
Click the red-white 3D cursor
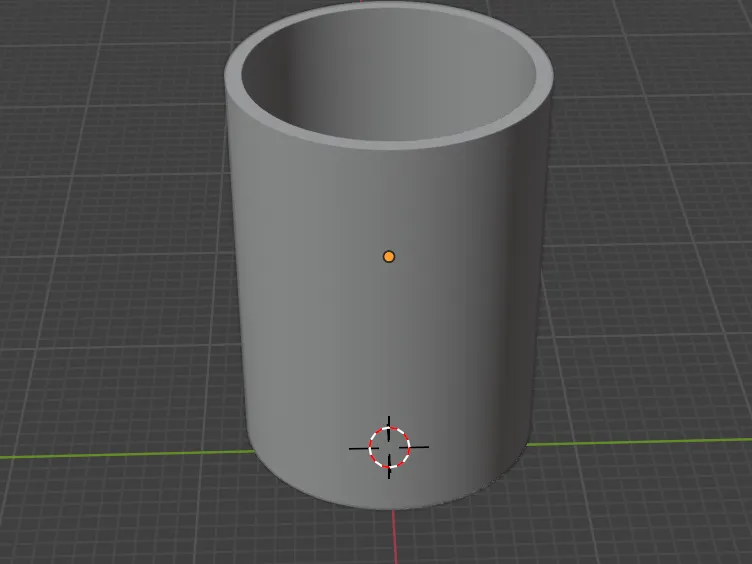pos(389,447)
